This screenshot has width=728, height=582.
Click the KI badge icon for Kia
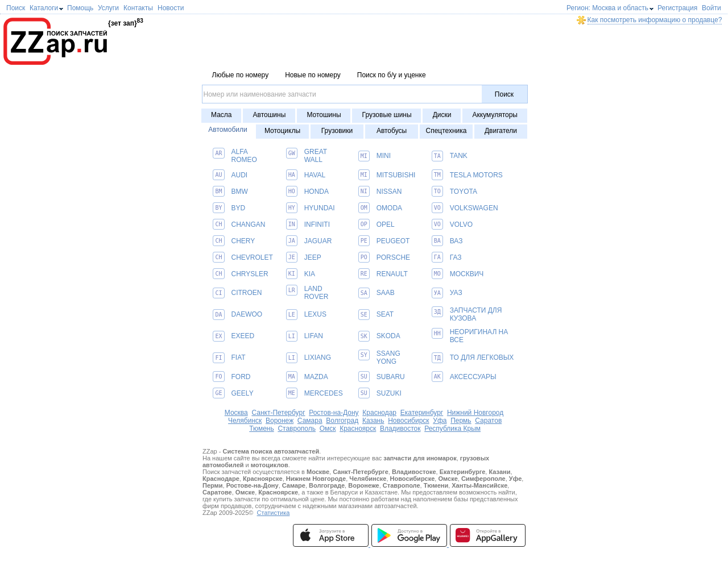tap(292, 274)
